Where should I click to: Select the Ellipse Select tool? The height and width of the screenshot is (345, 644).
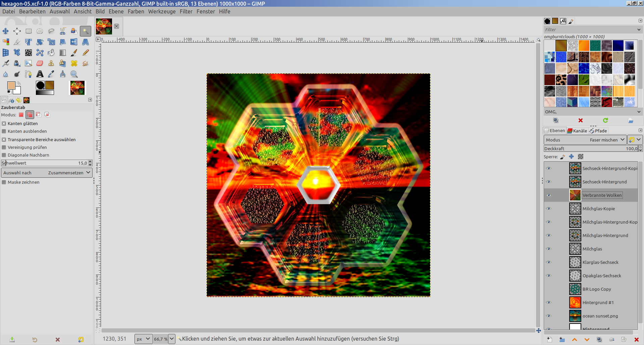(40, 31)
